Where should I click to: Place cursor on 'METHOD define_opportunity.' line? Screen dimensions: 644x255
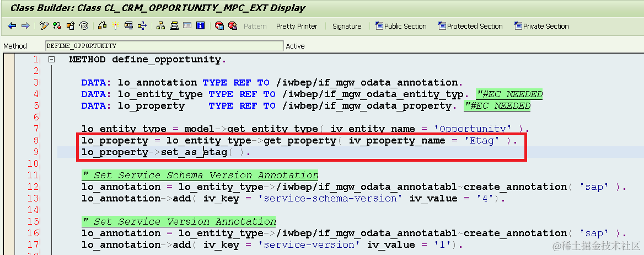point(148,59)
